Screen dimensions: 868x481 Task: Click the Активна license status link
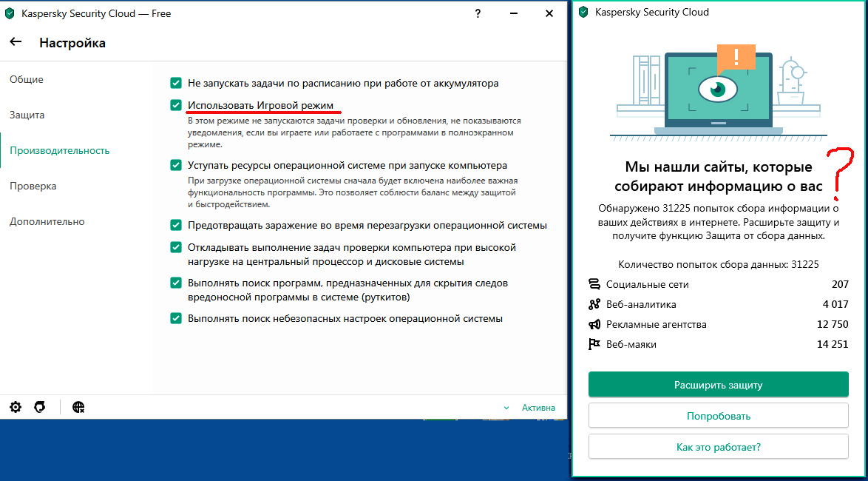coord(538,408)
